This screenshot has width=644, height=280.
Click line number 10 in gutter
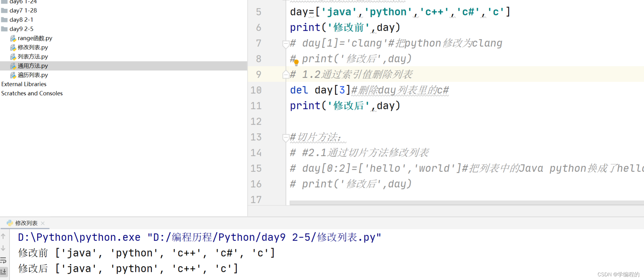256,90
